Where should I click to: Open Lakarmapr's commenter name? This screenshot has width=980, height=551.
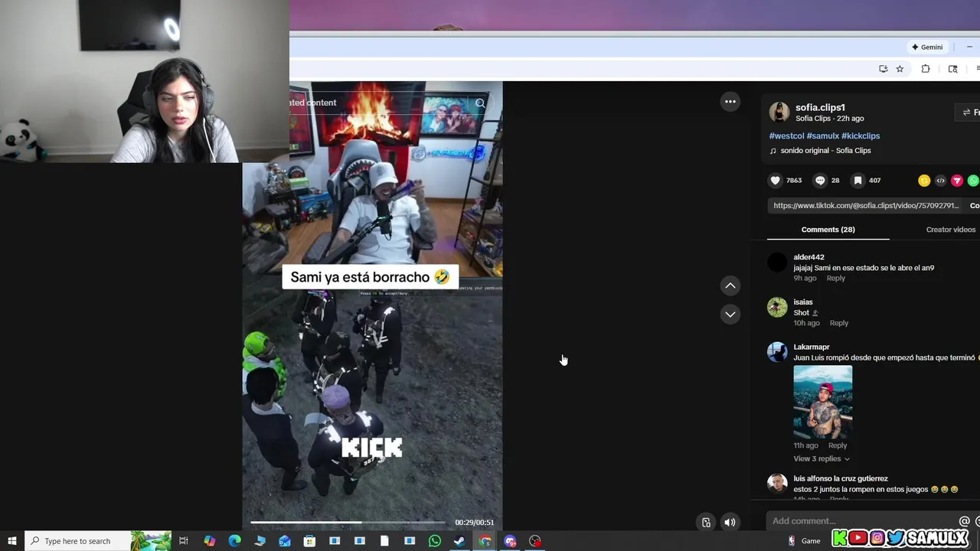coord(812,347)
